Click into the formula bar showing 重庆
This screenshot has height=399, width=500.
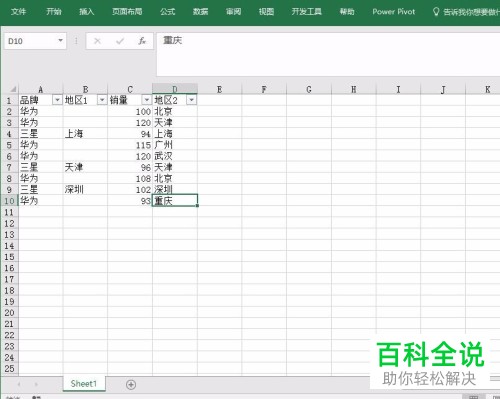[328, 54]
